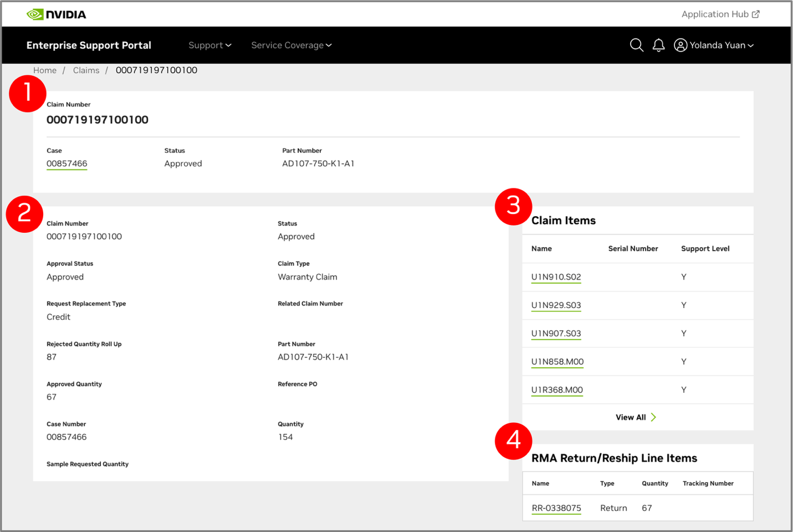The width and height of the screenshot is (793, 532).
Task: Open claim item U1N907.S03
Action: tap(556, 334)
